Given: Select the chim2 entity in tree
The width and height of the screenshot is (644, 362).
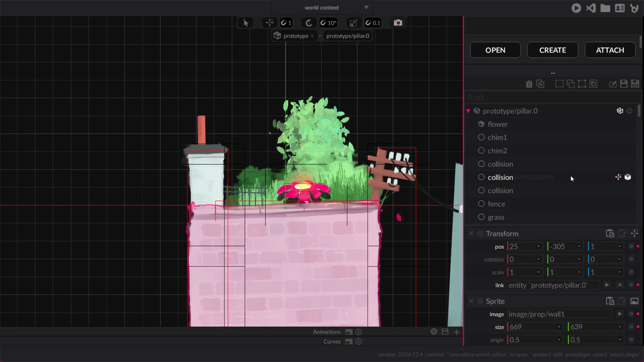Looking at the screenshot, I should pyautogui.click(x=497, y=151).
